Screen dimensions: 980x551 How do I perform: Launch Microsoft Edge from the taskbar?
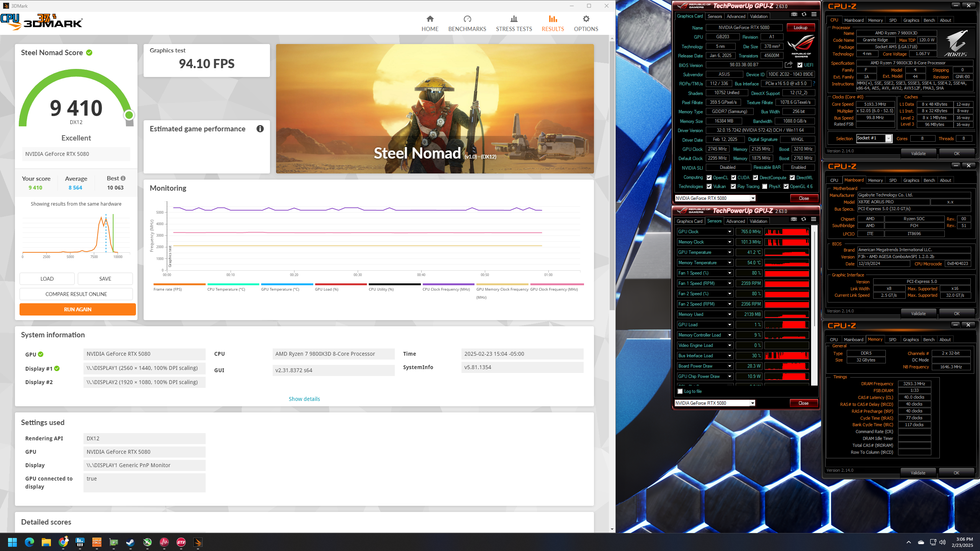click(29, 542)
